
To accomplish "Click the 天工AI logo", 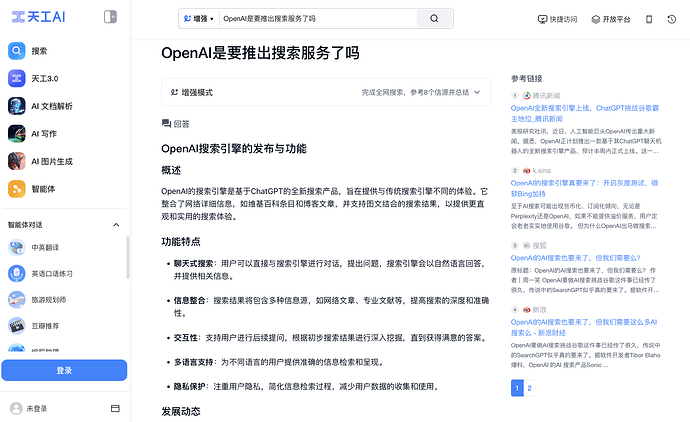I will (39, 17).
